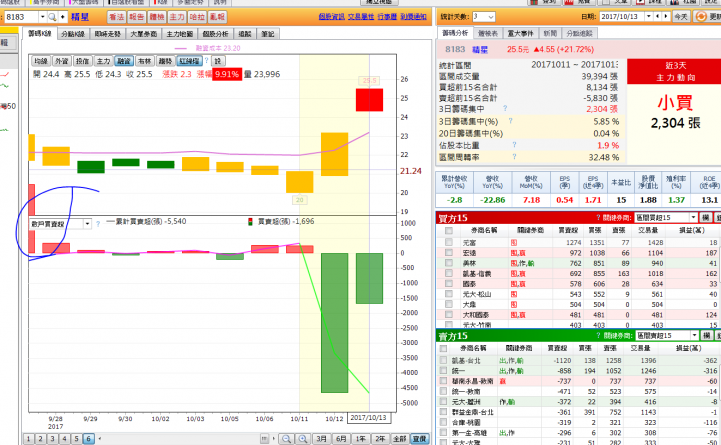Open the 行事曆 link
The height and width of the screenshot is (445, 721).
pos(387,17)
